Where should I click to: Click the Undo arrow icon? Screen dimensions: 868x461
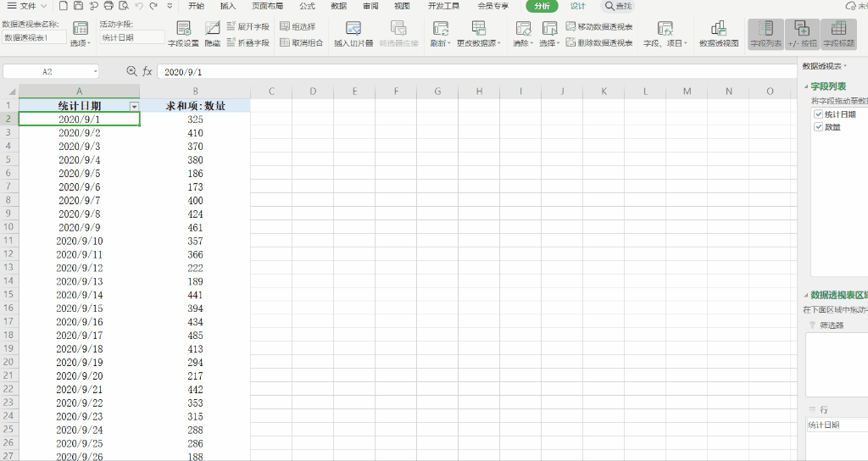[x=139, y=6]
